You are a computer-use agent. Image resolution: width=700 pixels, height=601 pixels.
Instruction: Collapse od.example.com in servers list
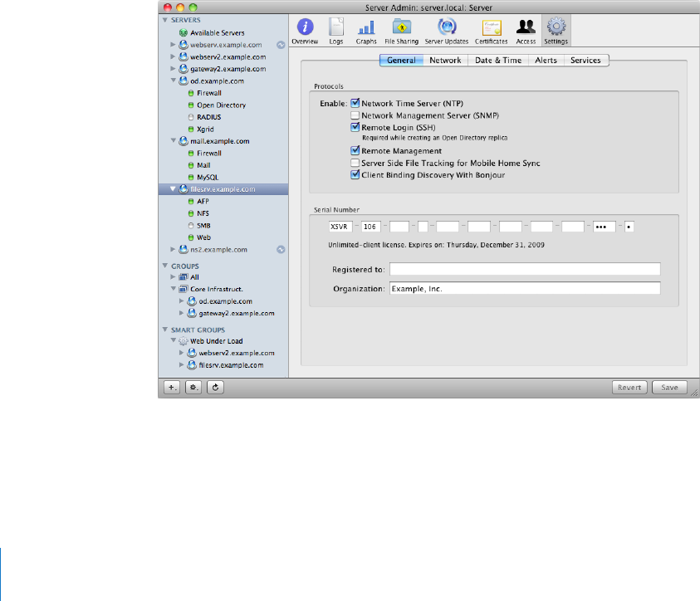(x=174, y=81)
